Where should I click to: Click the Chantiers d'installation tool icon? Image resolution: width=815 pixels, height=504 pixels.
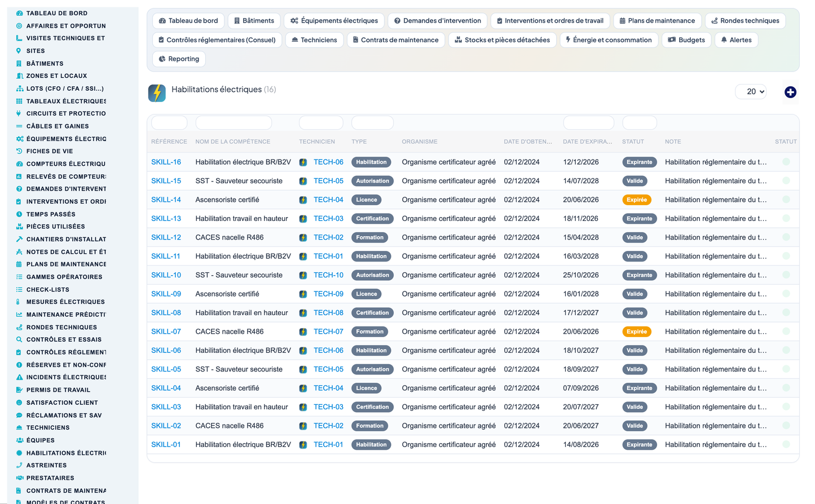click(19, 239)
